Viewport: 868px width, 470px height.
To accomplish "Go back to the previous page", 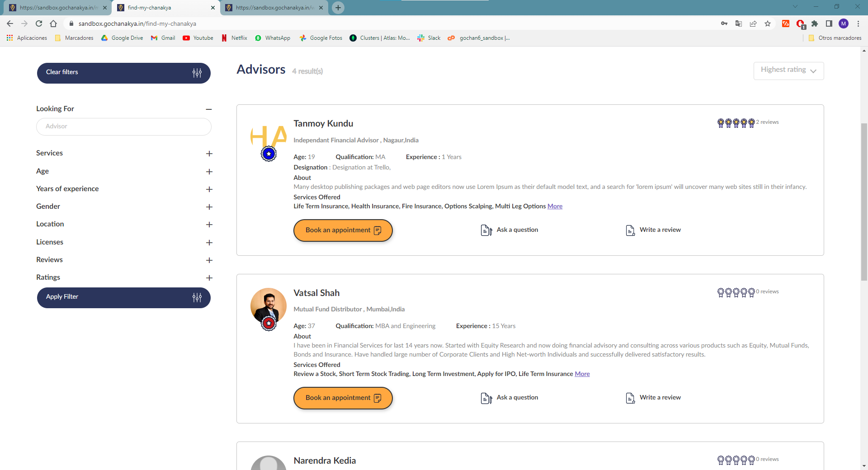I will 10,23.
